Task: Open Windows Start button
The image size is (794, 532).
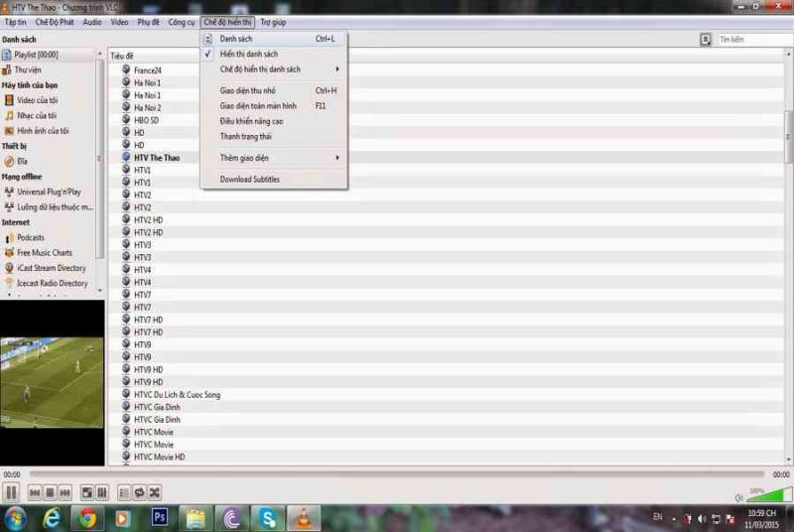Action: pos(15,518)
